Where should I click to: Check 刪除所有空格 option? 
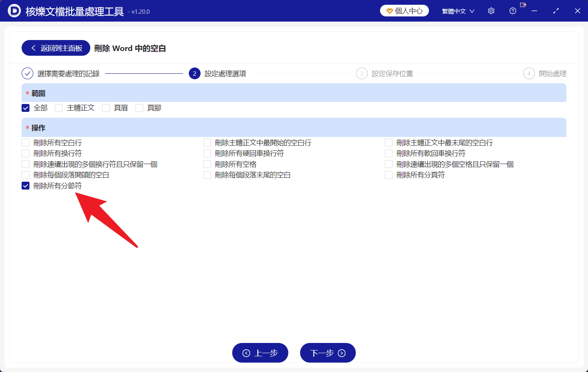[x=207, y=164]
